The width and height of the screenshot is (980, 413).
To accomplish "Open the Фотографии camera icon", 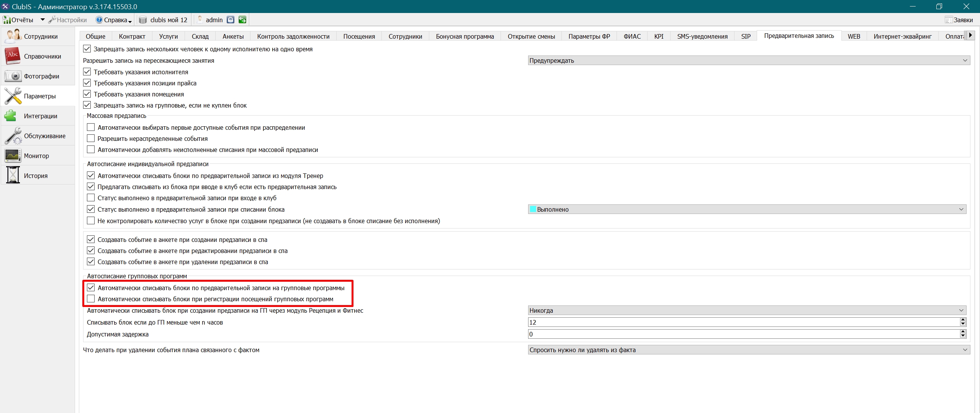I will (13, 76).
